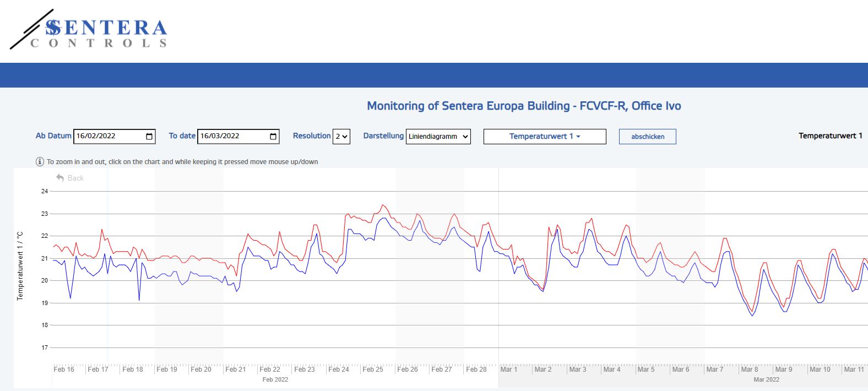868x391 pixels.
Task: Click the Sentera Controls logo
Action: 89,30
